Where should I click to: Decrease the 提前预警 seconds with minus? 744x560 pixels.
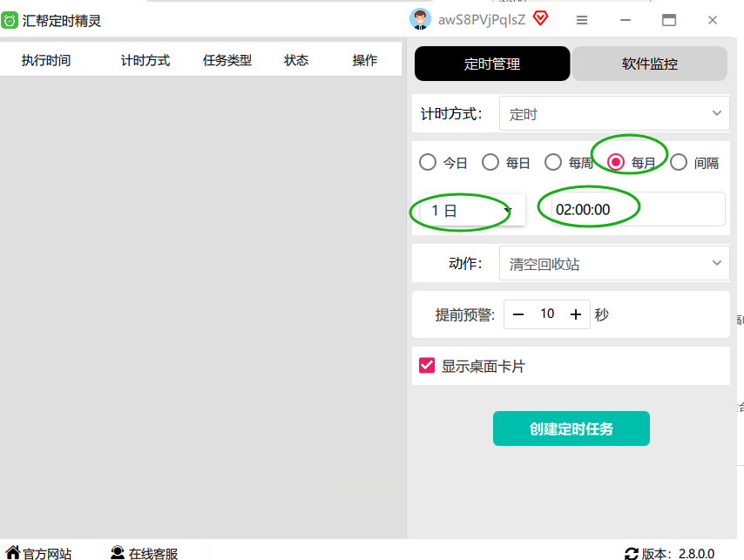point(518,314)
